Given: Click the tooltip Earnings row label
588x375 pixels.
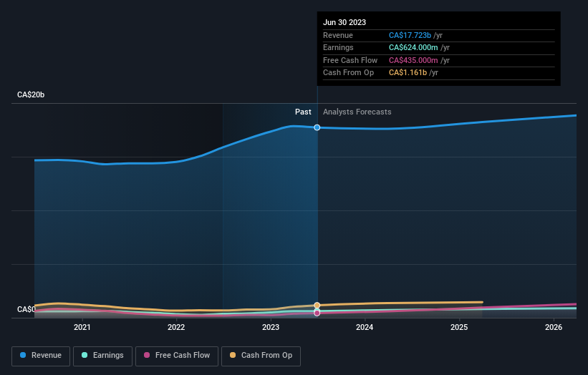Looking at the screenshot, I should (x=338, y=47).
